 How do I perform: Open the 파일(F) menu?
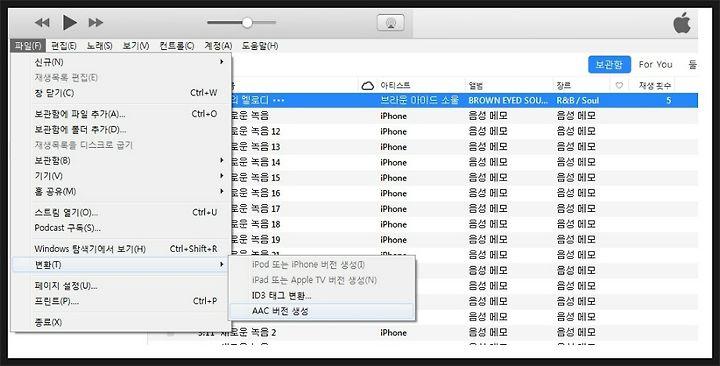click(28, 45)
